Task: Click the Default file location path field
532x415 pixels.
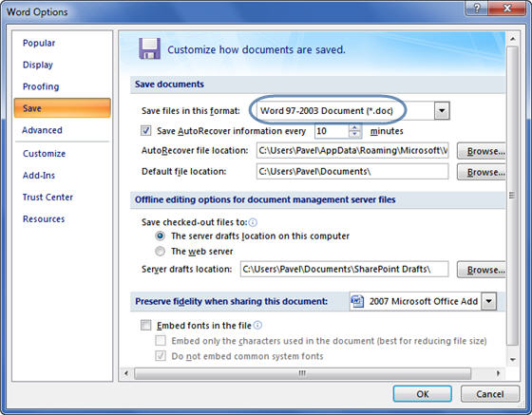Action: pyautogui.click(x=352, y=172)
